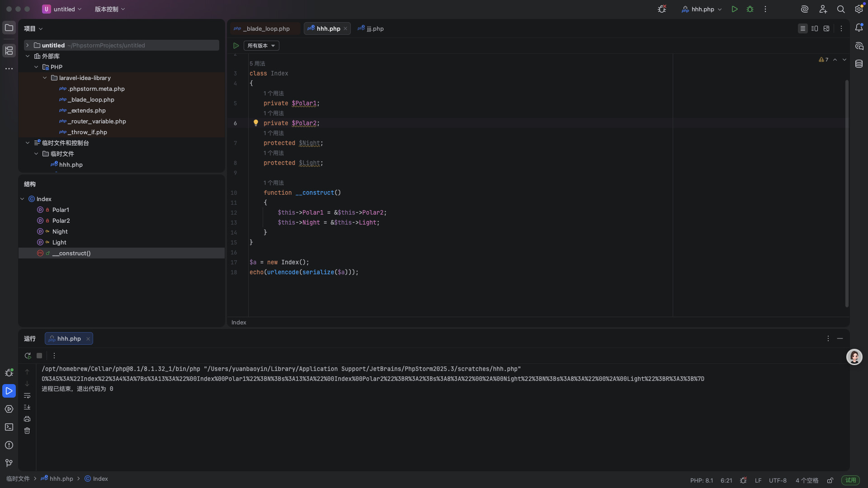868x488 pixels.
Task: Open the Structure tool window icon
Action: (9, 50)
